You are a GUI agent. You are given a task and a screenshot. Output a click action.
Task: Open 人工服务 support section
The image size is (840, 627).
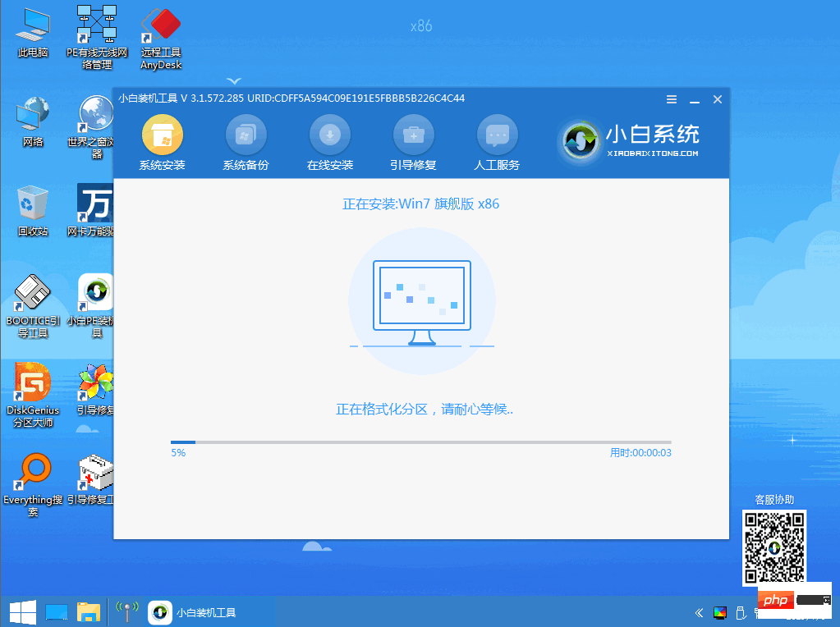[x=497, y=143]
